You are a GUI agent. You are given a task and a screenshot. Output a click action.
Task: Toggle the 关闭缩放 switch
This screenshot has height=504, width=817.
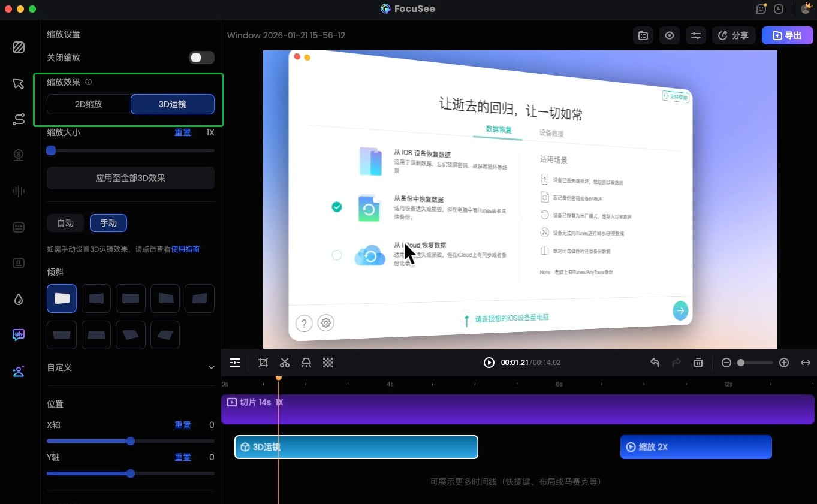(202, 58)
